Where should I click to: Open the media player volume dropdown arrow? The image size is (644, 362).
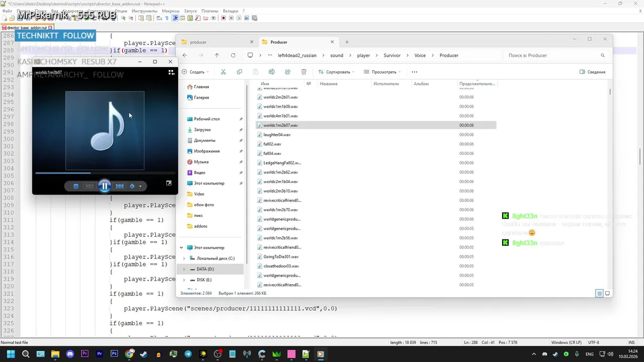140,187
